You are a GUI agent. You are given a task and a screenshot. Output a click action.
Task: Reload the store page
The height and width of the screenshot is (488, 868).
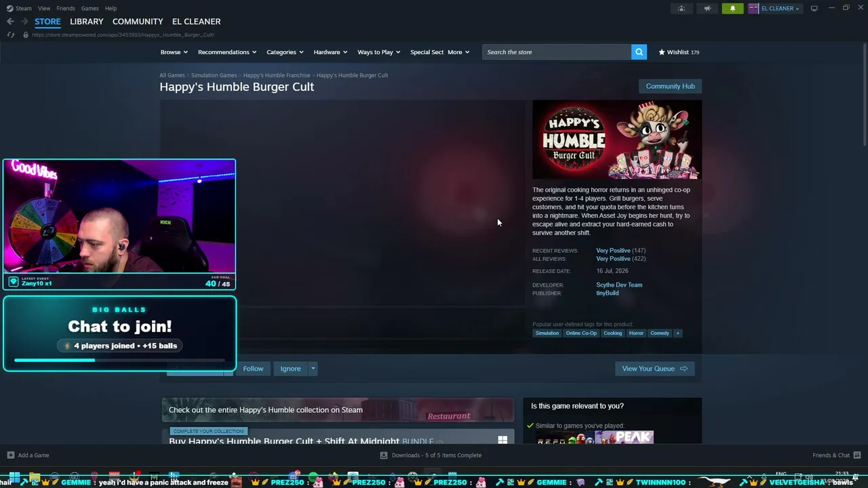coord(10,35)
